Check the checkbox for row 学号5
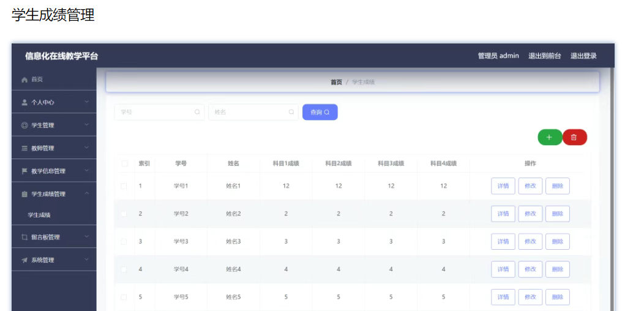 (x=124, y=297)
